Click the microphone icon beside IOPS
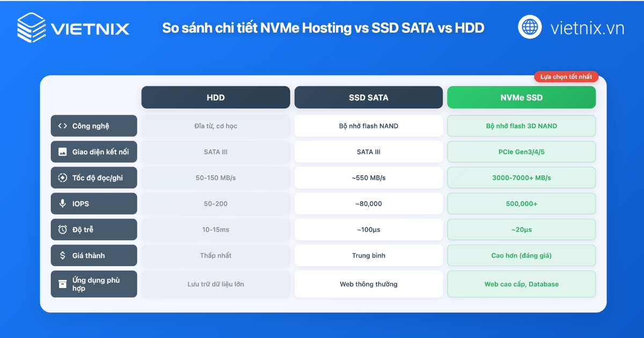 [62, 203]
